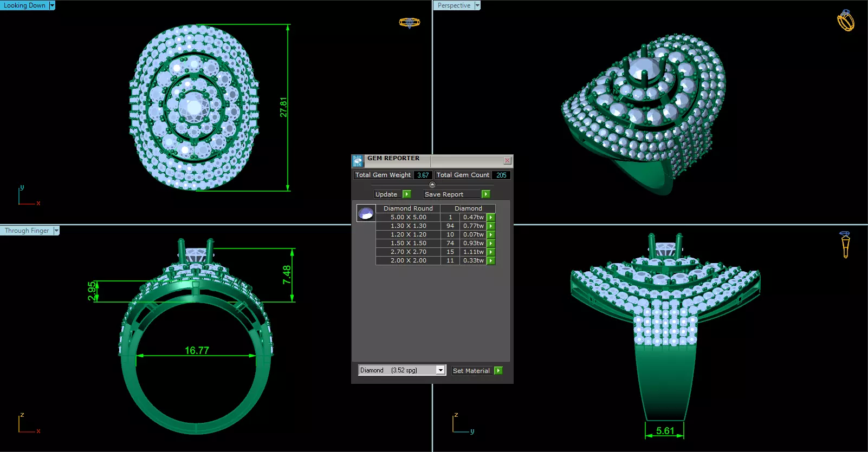This screenshot has height=452, width=868.
Task: Click the 16.77 inner diameter dimension label
Action: tap(197, 351)
